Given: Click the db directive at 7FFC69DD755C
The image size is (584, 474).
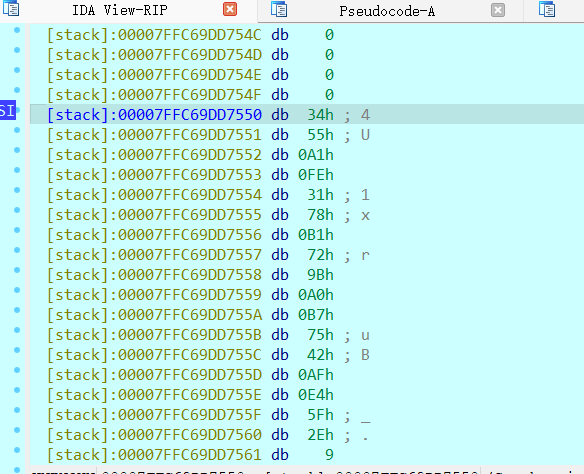Looking at the screenshot, I should (280, 355).
